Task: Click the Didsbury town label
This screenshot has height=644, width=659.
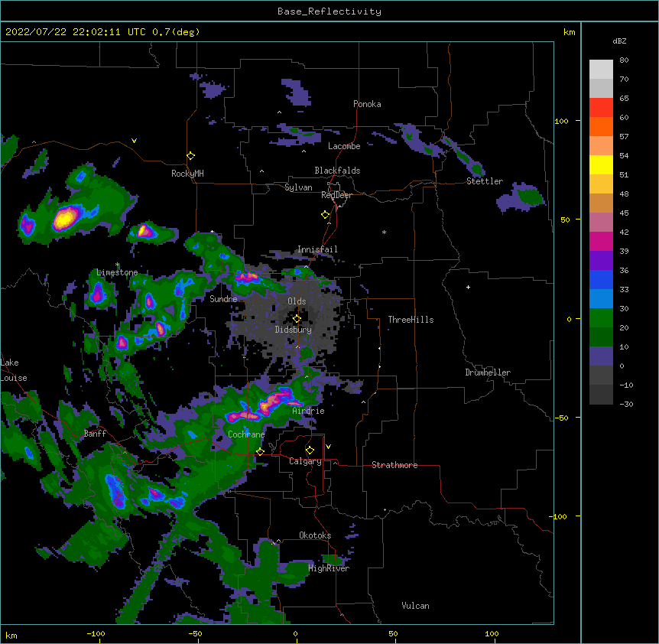Action: (294, 330)
